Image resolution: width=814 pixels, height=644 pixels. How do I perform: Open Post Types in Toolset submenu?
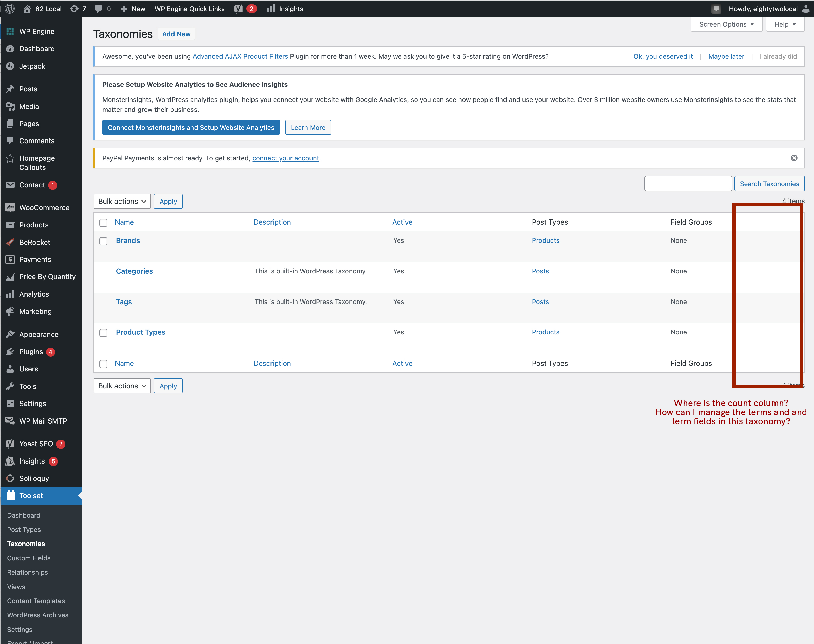click(x=24, y=529)
